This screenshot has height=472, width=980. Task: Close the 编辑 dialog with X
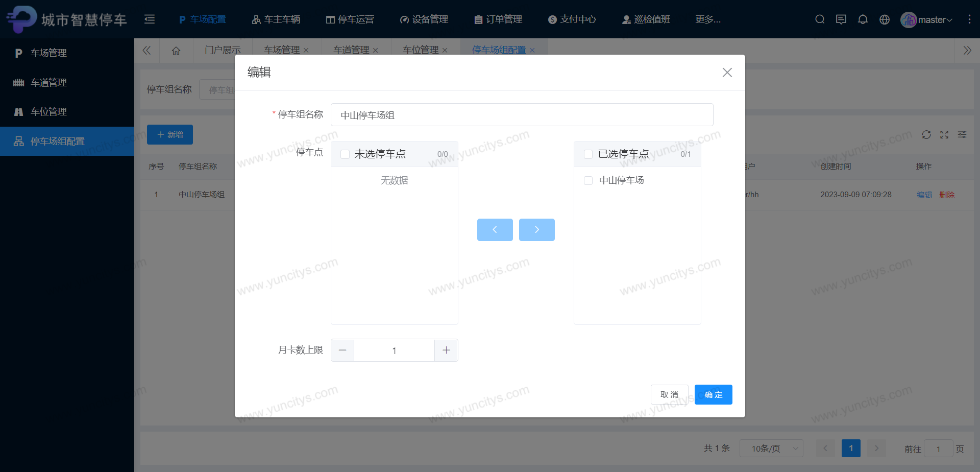pyautogui.click(x=727, y=73)
